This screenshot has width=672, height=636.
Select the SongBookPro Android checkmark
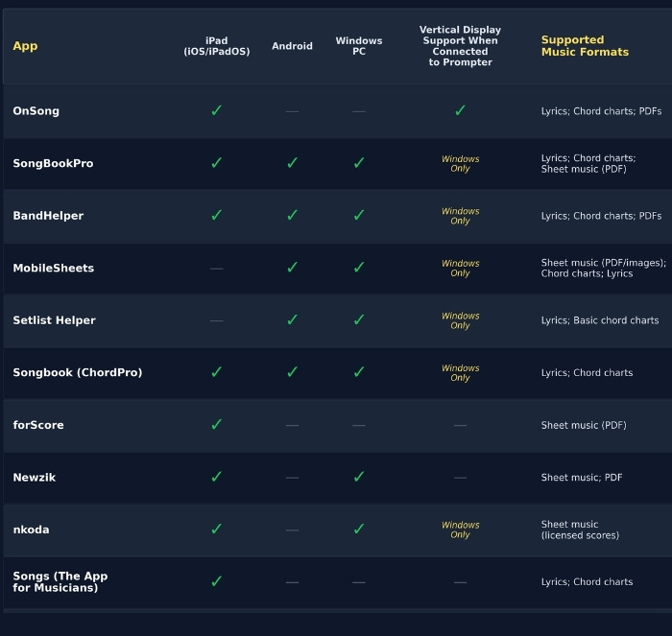point(292,163)
